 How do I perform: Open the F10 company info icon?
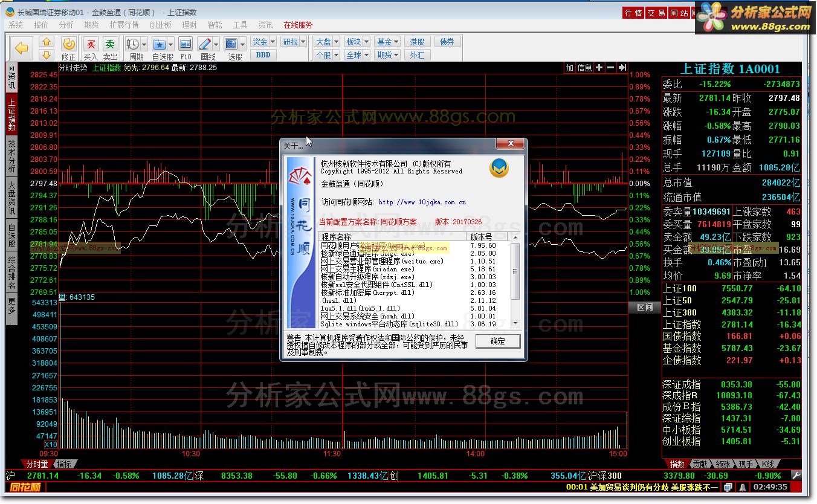pyautogui.click(x=186, y=44)
